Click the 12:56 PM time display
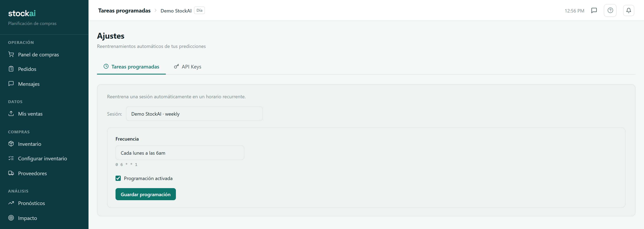This screenshot has height=229, width=644. (x=574, y=11)
